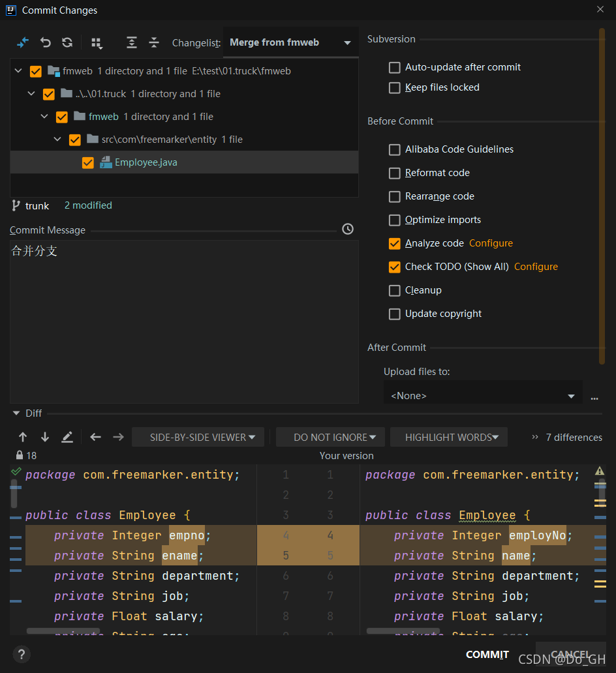616x673 pixels.
Task: Click the read-only lock icon
Action: [x=20, y=455]
